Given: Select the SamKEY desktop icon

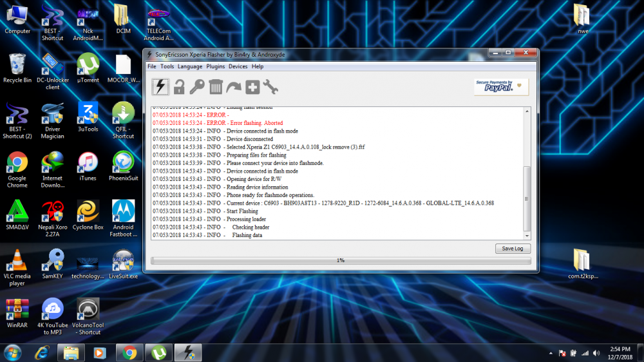Looking at the screenshot, I should pos(53,264).
